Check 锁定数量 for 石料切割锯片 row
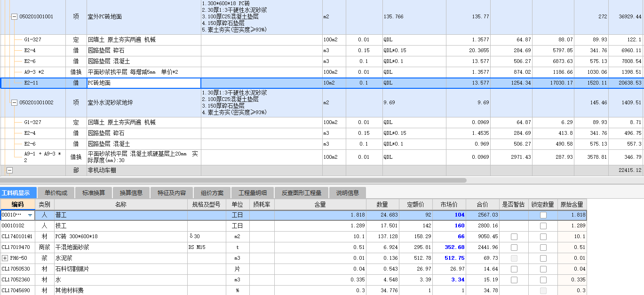This screenshot has height=295, width=644. point(543,269)
